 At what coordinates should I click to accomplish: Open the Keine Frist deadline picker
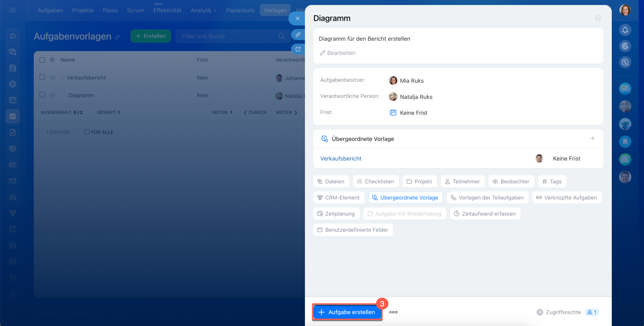click(x=409, y=113)
